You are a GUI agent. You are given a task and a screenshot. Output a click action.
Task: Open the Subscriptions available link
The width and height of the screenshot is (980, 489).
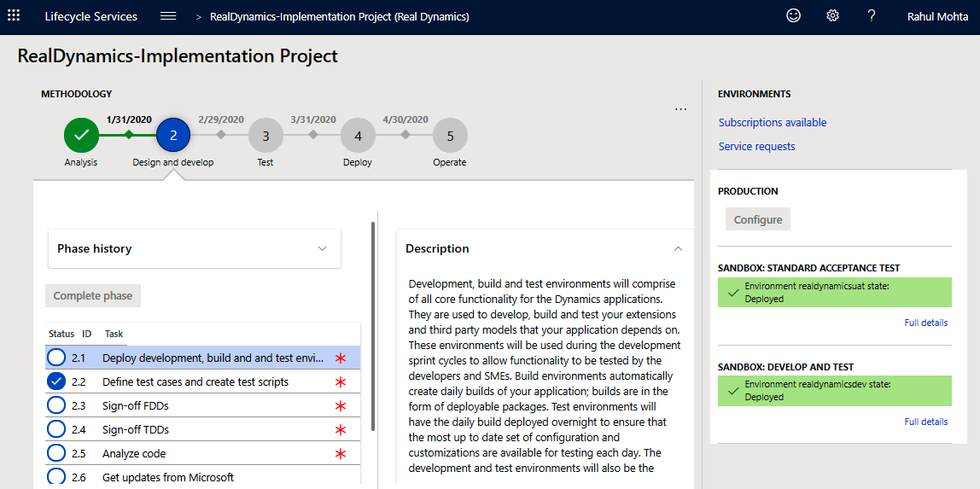click(772, 123)
